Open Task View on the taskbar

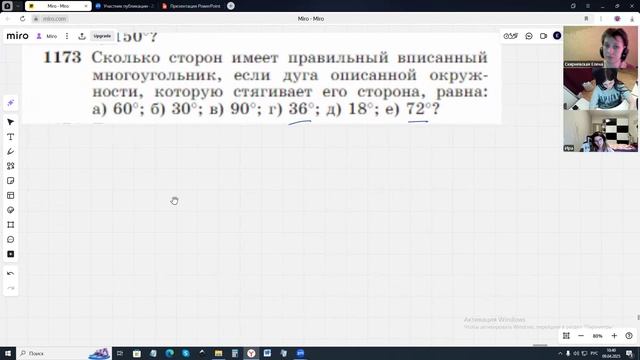[x=120, y=353]
